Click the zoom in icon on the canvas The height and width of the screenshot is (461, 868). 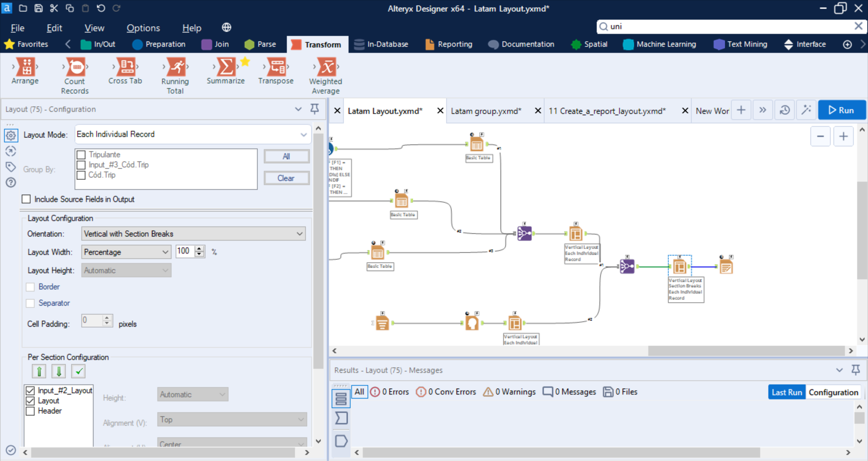click(x=844, y=136)
